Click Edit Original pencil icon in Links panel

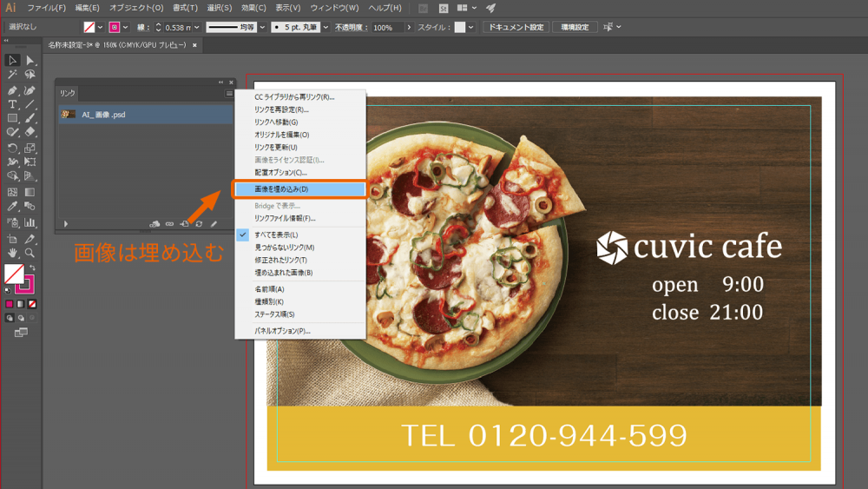214,224
